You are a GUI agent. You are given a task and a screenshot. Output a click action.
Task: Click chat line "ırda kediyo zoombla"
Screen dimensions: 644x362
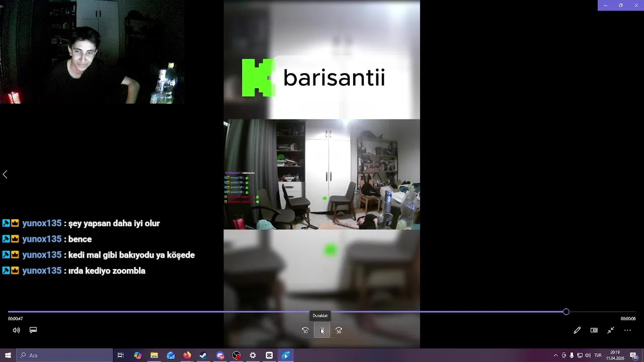[107, 271]
